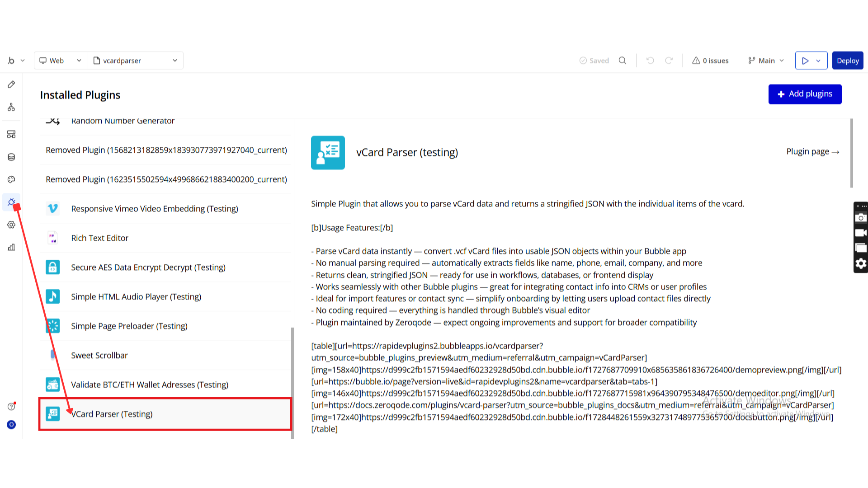Open the preview button dropdown arrow
This screenshot has width=868, height=488.
coord(818,61)
